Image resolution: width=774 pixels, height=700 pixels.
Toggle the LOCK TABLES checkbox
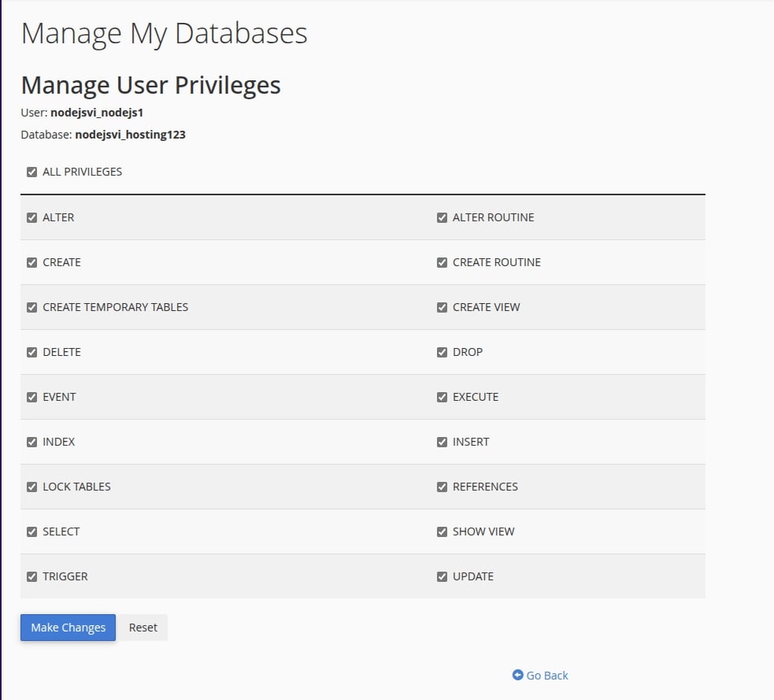32,487
